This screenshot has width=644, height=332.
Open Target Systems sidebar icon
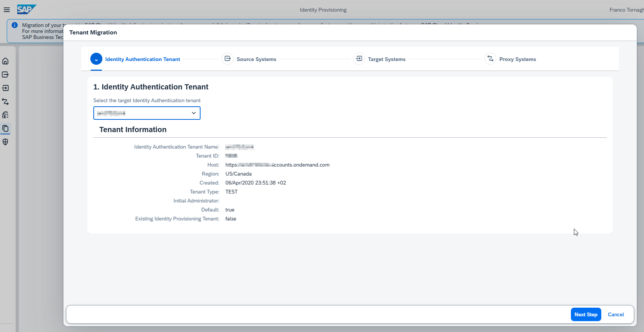pyautogui.click(x=6, y=88)
